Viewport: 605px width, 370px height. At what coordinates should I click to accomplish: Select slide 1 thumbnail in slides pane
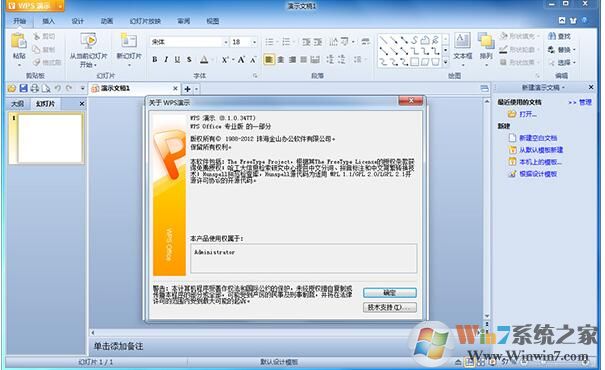[x=50, y=138]
